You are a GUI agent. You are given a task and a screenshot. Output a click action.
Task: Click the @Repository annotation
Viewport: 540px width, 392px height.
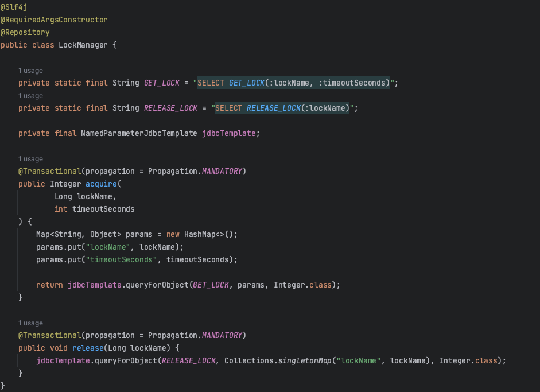click(25, 32)
